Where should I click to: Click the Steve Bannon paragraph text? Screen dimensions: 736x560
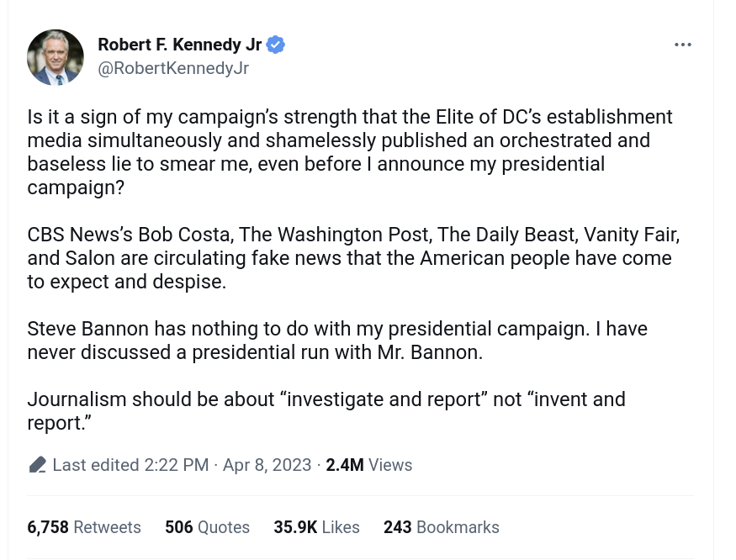point(337,341)
